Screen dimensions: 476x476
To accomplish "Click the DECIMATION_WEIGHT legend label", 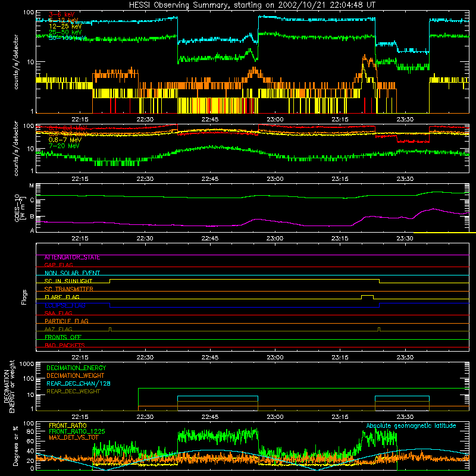I will [76, 376].
